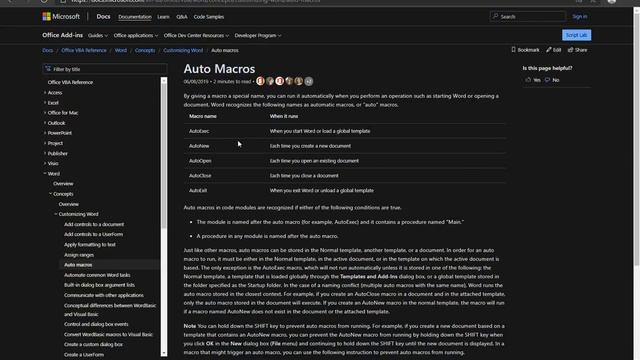
Task: Open Create a custom dialog box
Action: click(93, 344)
